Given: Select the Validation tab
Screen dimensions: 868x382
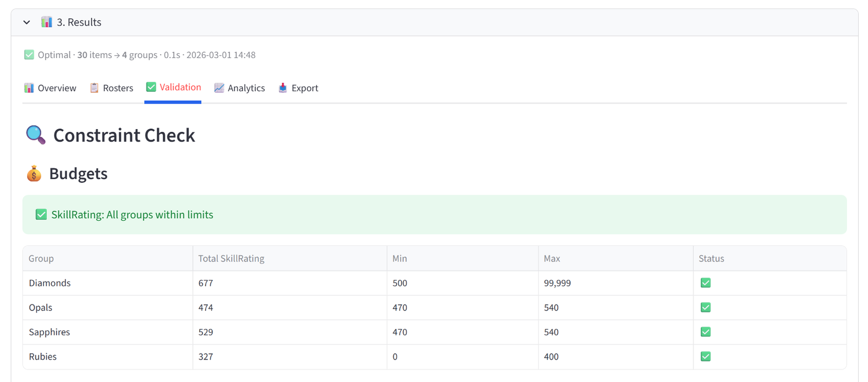Looking at the screenshot, I should click(174, 87).
